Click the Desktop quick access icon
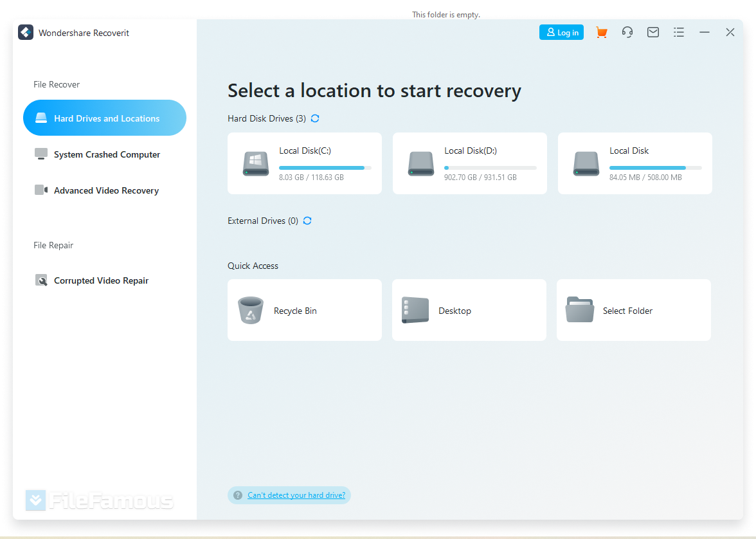 415,310
